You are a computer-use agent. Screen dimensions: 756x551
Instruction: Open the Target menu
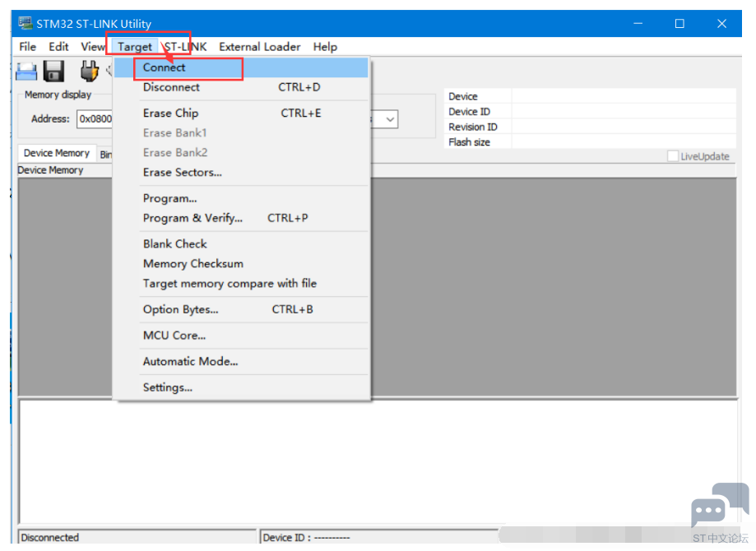pyautogui.click(x=135, y=47)
